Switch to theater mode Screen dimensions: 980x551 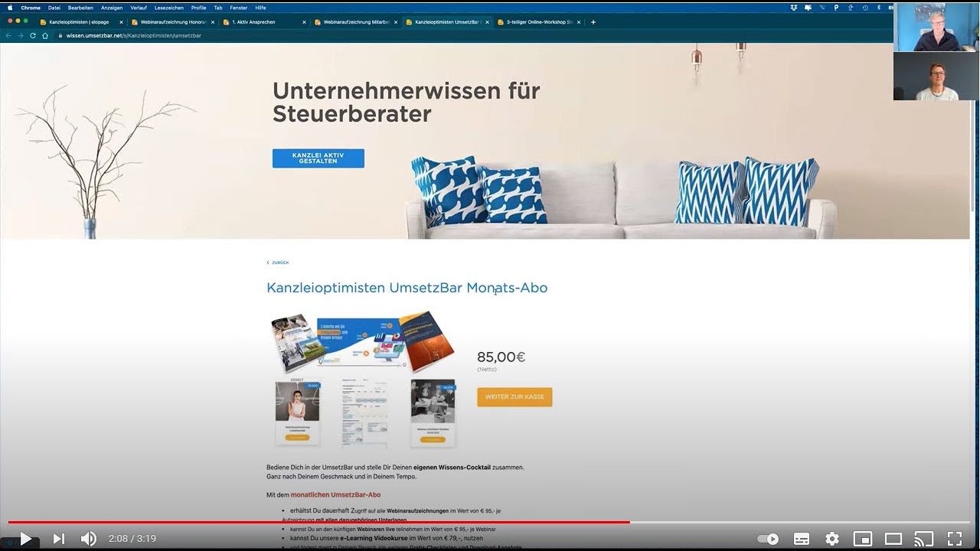(893, 539)
